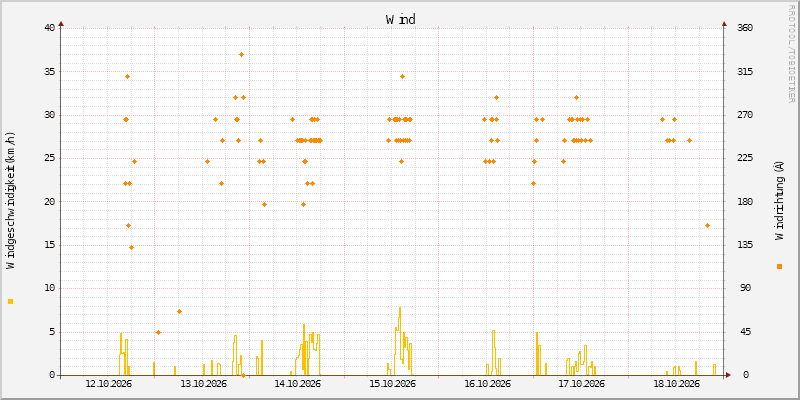This screenshot has height=400, width=800.
Task: Click the wind speed axis value 25
Action: point(49,158)
